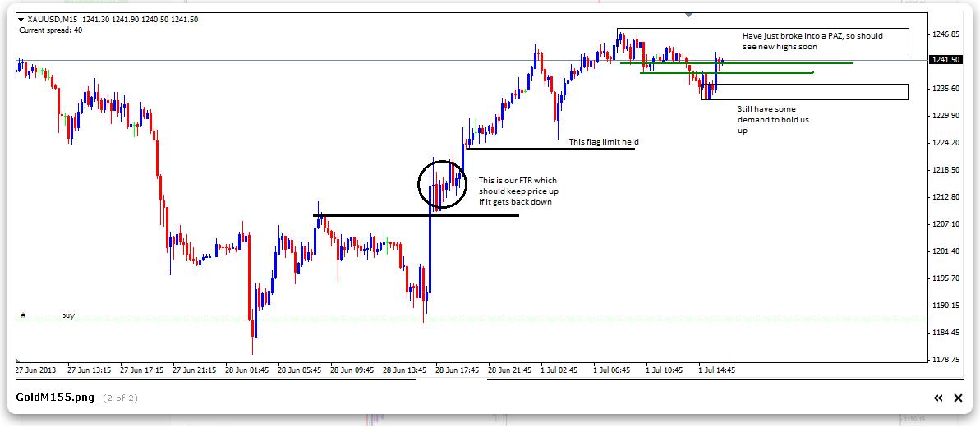This screenshot has height=437, width=980.
Task: Select 'This flag limit held' annotation text
Action: 604,141
